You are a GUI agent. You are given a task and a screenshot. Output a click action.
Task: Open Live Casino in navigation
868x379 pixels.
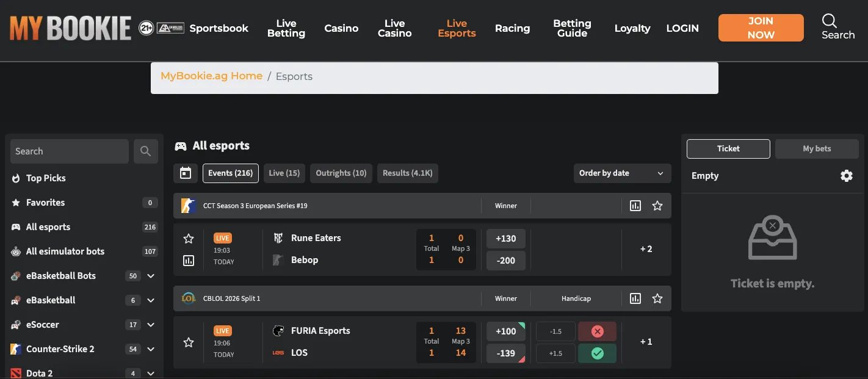click(x=395, y=28)
